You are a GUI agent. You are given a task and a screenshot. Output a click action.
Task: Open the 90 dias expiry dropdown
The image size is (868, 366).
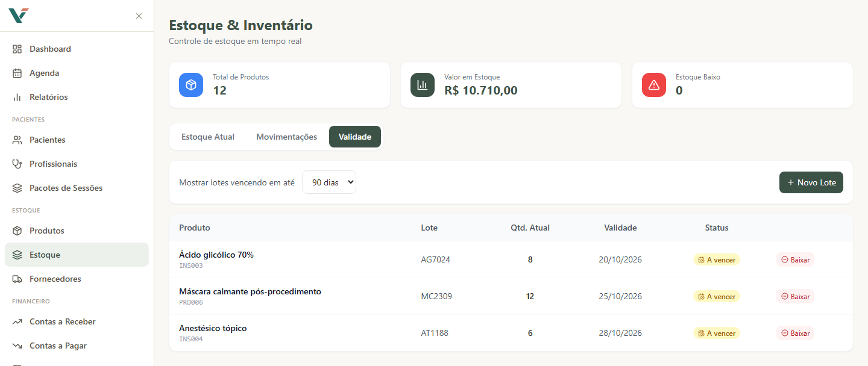(x=329, y=182)
